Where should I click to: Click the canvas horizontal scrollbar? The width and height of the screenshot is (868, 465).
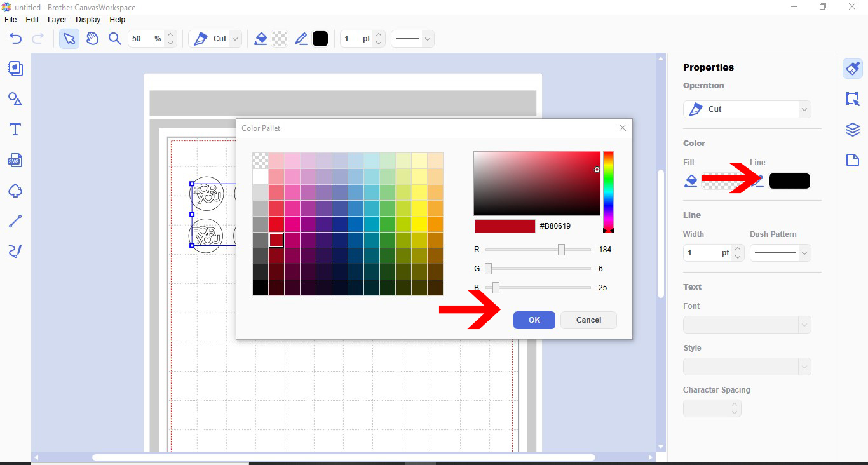click(x=344, y=457)
